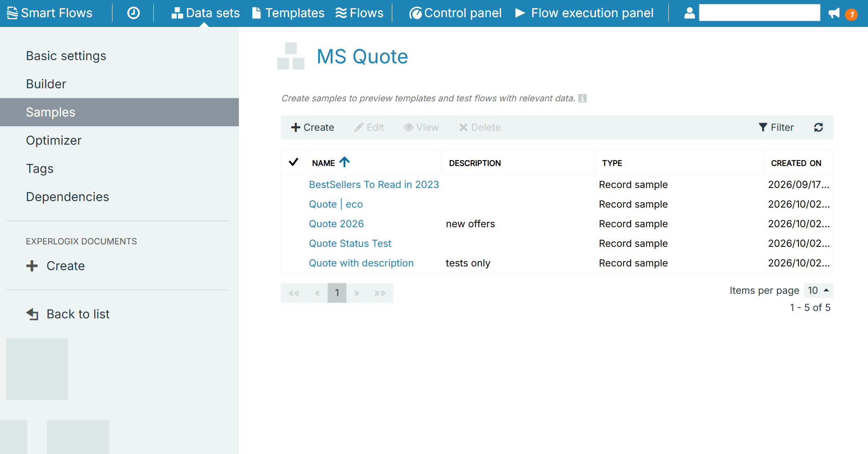Click the orange notification badge
The image size is (868, 454).
(x=852, y=15)
